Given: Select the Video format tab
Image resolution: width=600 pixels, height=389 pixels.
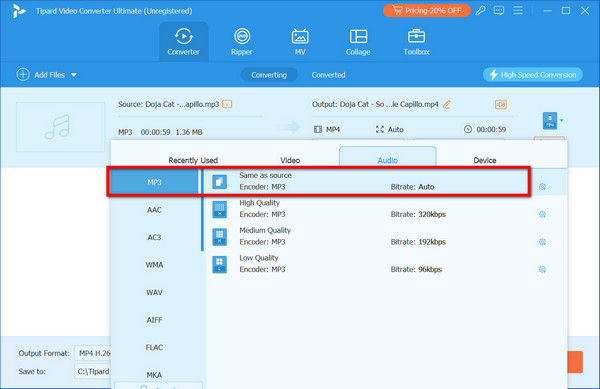Looking at the screenshot, I should click(290, 160).
